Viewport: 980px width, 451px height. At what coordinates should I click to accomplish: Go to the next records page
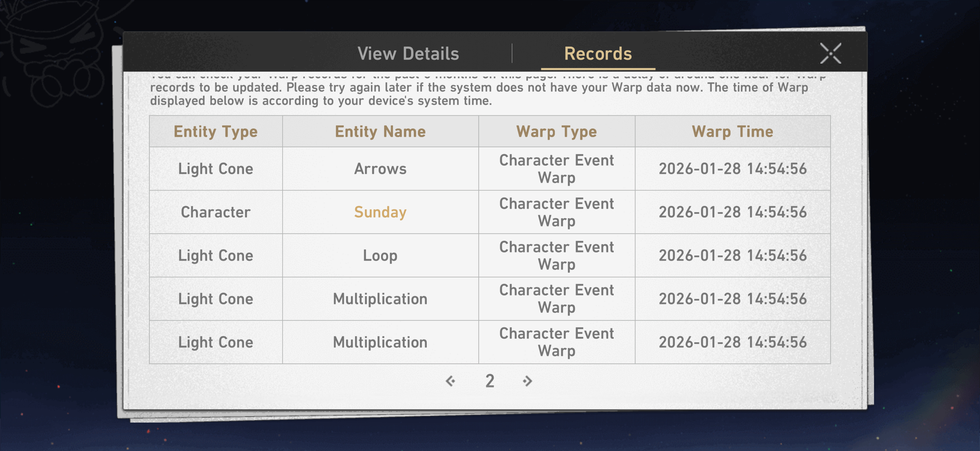pos(527,381)
